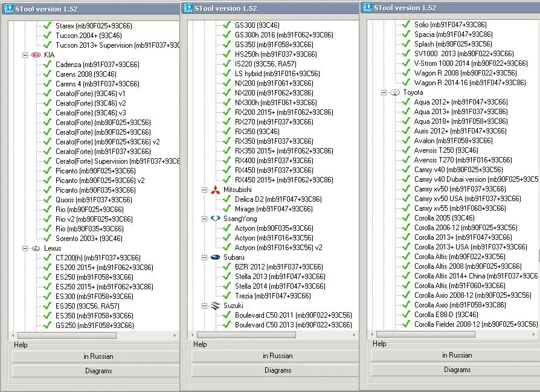Collapse the Toyota tree branch
This screenshot has height=392, width=540.
384,92
